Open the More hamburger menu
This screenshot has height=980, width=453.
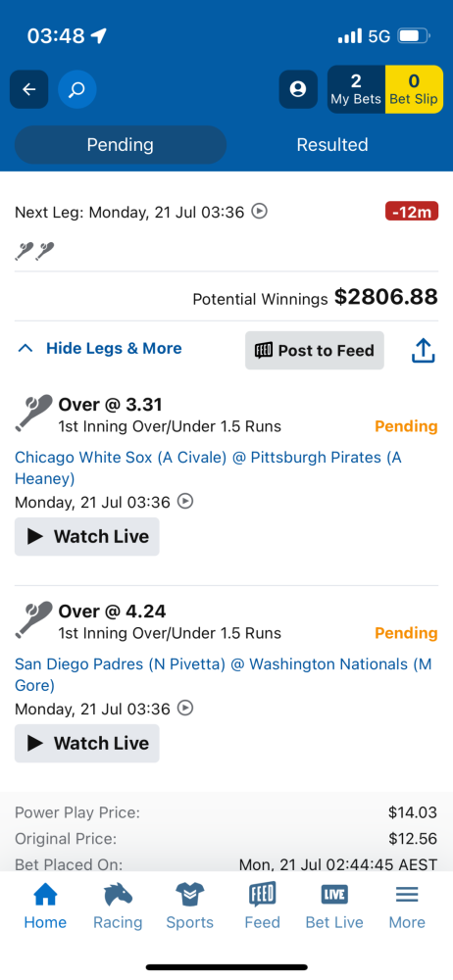click(407, 906)
